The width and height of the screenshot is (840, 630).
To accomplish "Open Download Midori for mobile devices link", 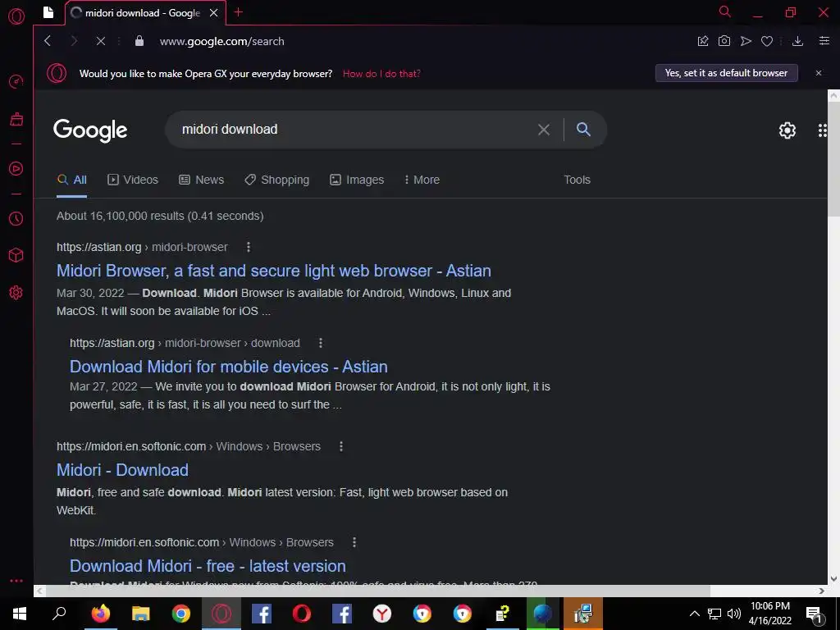I will pos(229,367).
